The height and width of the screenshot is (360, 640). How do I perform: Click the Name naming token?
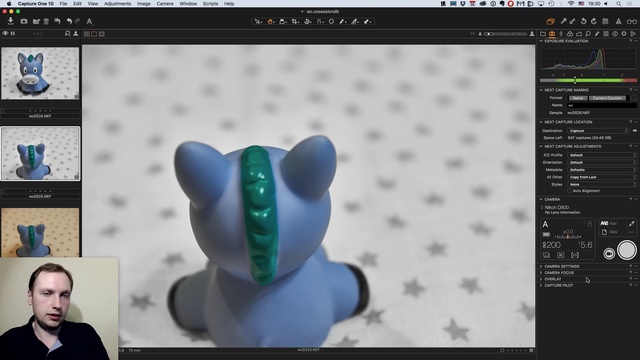(x=578, y=98)
